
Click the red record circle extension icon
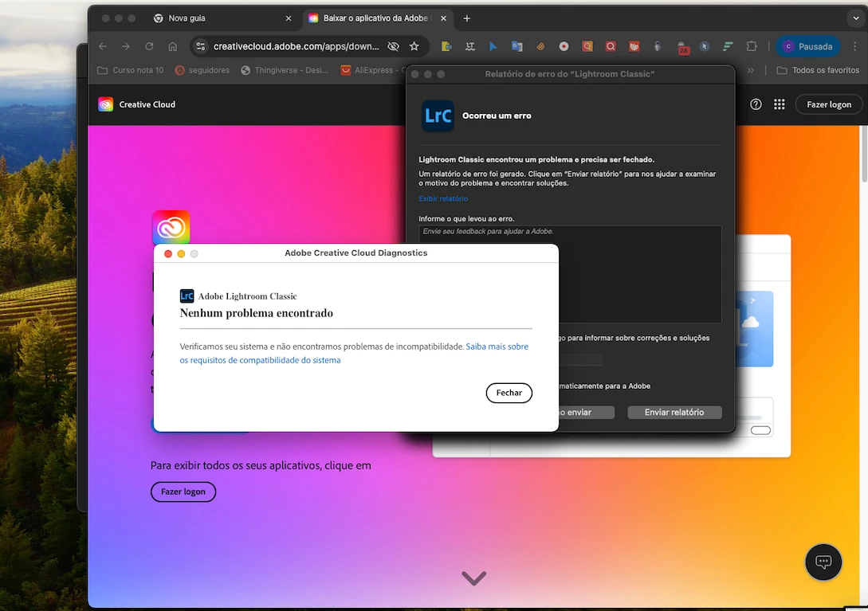[564, 46]
